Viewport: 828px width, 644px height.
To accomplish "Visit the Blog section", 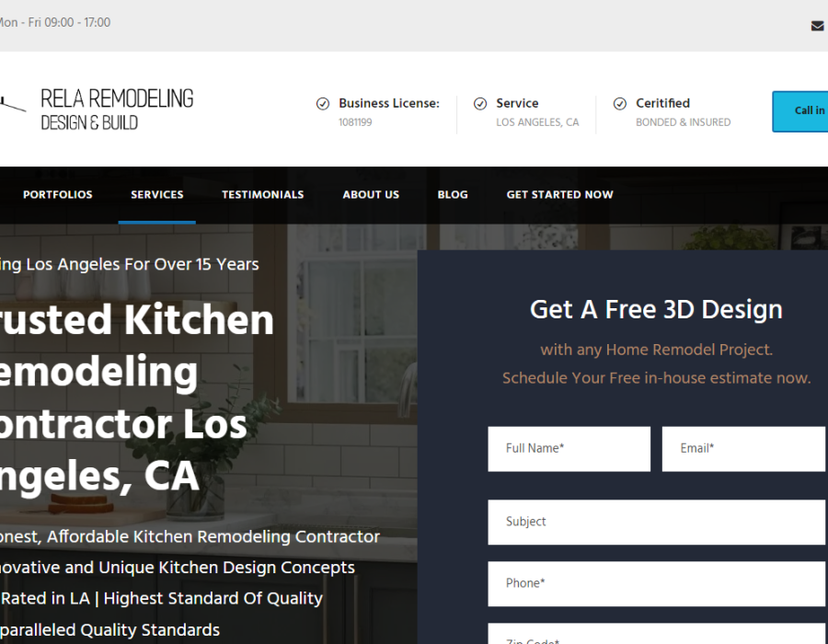I will coord(453,195).
